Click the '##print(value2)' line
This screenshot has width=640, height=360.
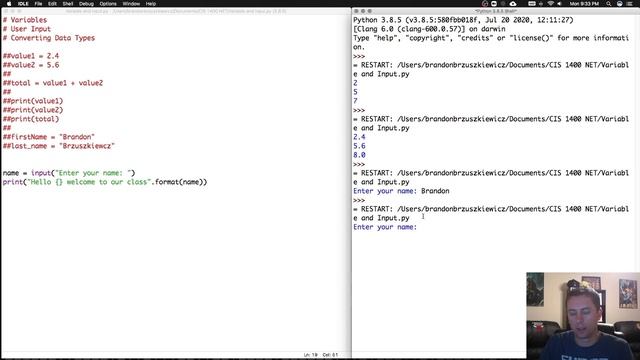point(33,110)
